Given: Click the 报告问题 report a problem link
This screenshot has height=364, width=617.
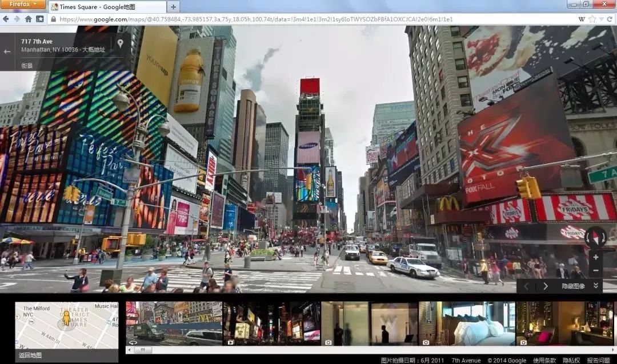Looking at the screenshot, I should point(598,360).
